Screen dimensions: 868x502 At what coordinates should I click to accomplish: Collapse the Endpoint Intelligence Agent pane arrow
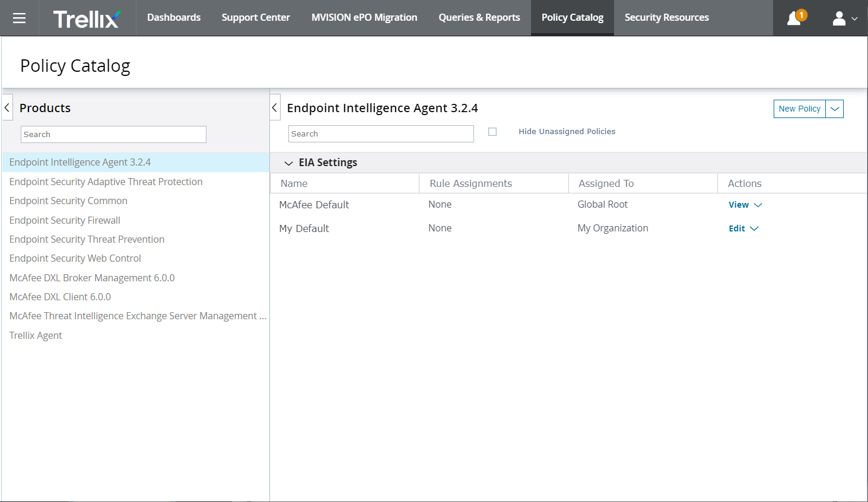click(x=275, y=107)
